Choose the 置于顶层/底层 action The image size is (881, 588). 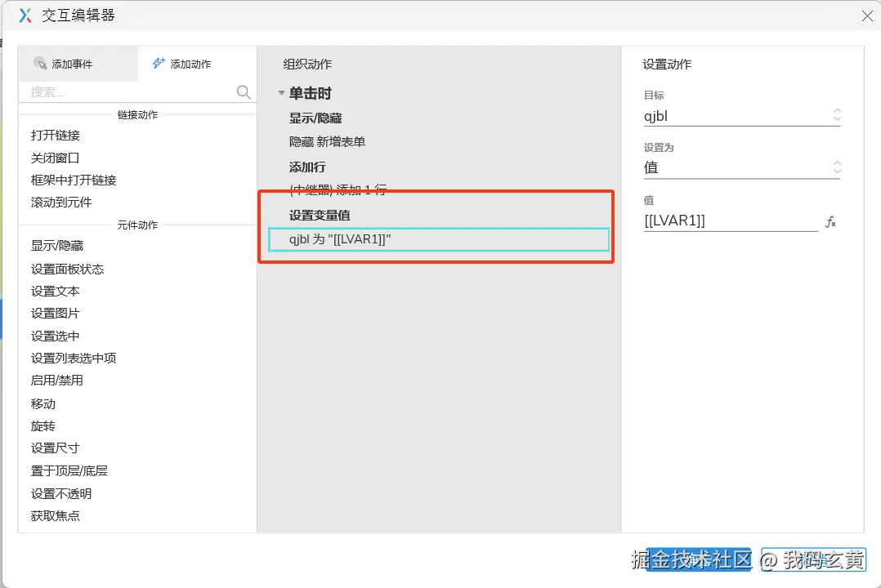click(x=69, y=470)
